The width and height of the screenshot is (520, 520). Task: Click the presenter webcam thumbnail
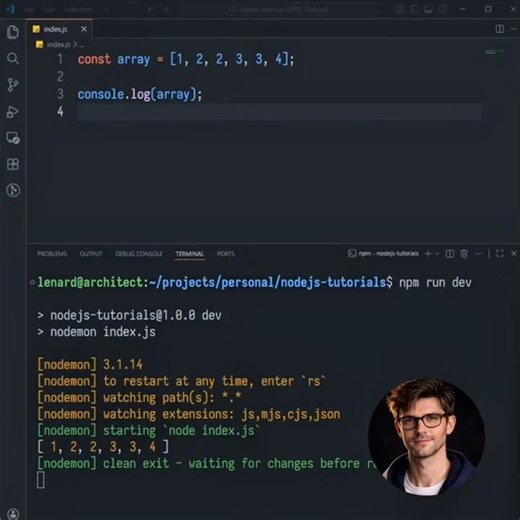pos(426,437)
